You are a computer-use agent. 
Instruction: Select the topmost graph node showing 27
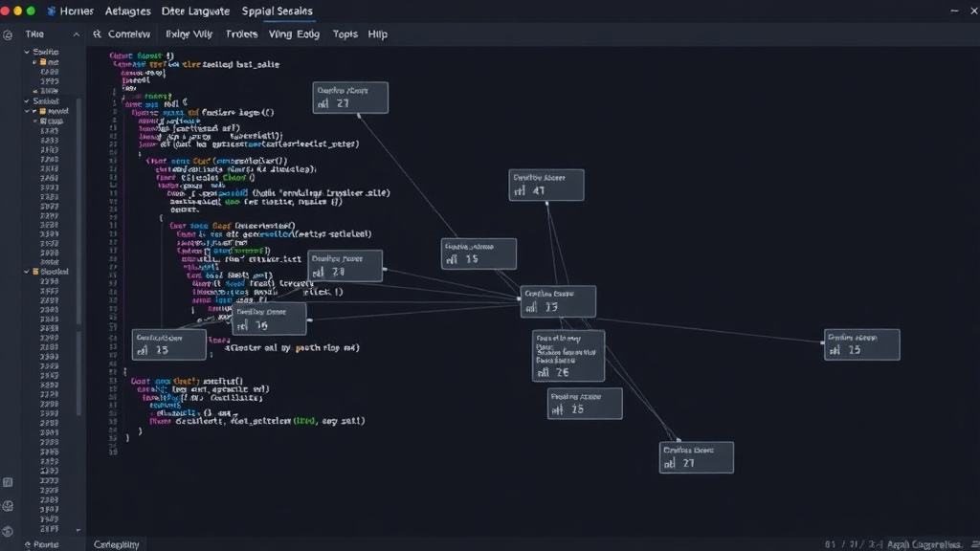pos(350,98)
